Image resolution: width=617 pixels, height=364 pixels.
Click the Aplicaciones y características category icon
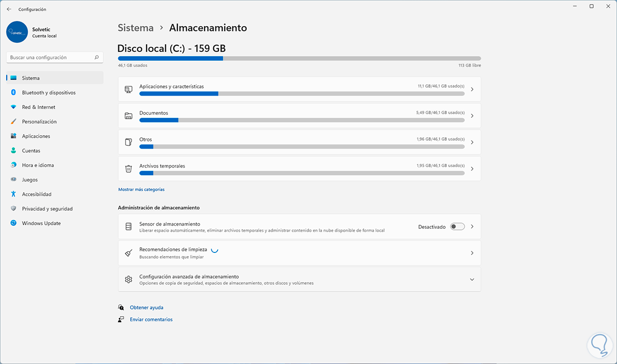(129, 89)
